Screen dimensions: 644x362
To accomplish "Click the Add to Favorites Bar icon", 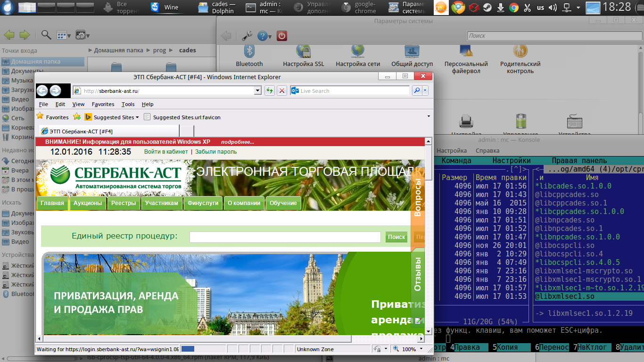I will coord(76,117).
